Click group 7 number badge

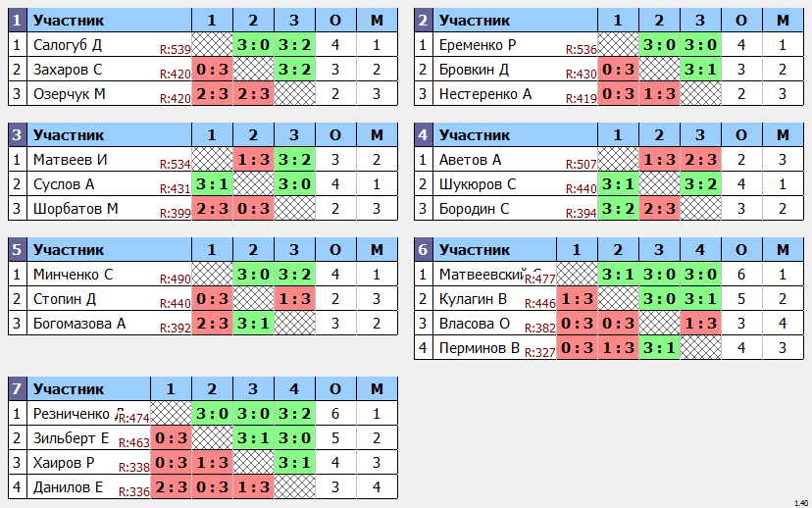click(17, 389)
